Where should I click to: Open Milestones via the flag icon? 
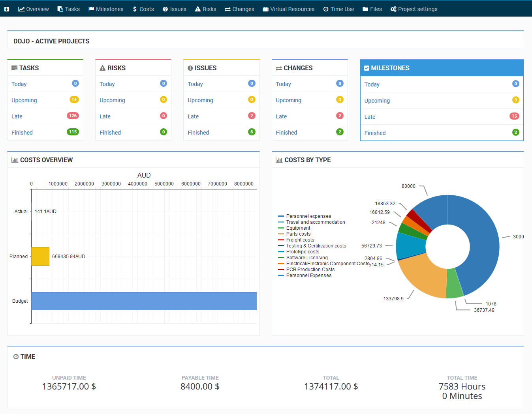tap(91, 9)
